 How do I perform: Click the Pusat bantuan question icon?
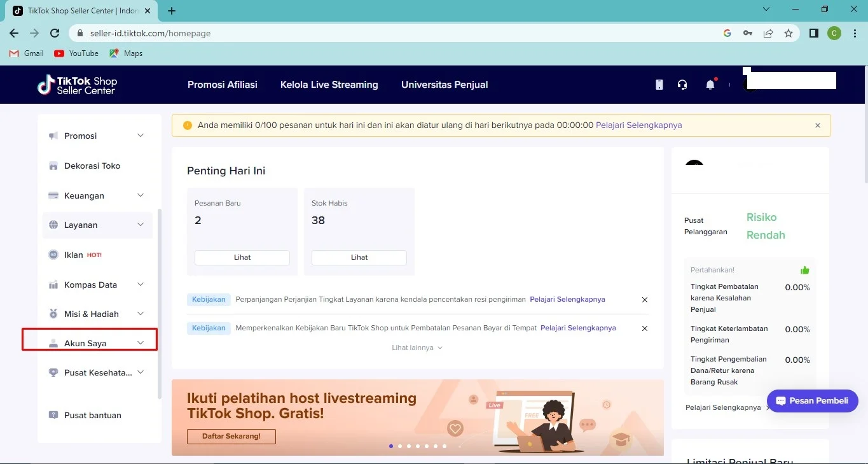point(53,415)
